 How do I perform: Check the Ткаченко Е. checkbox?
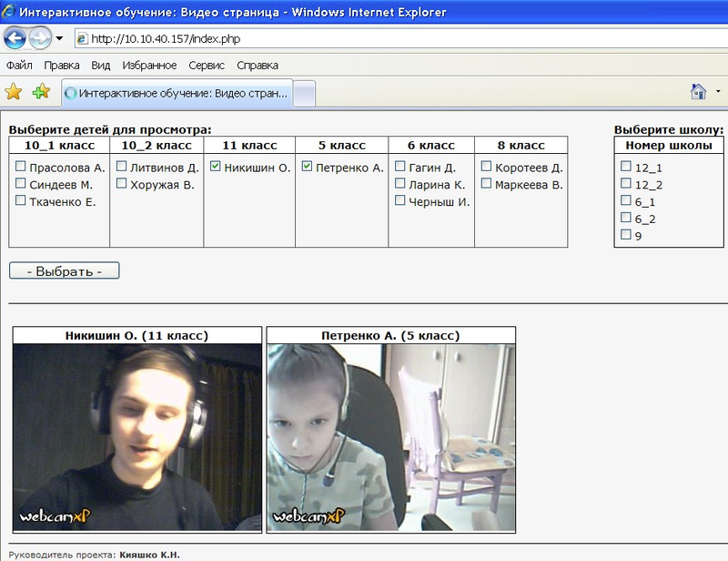pos(20,200)
